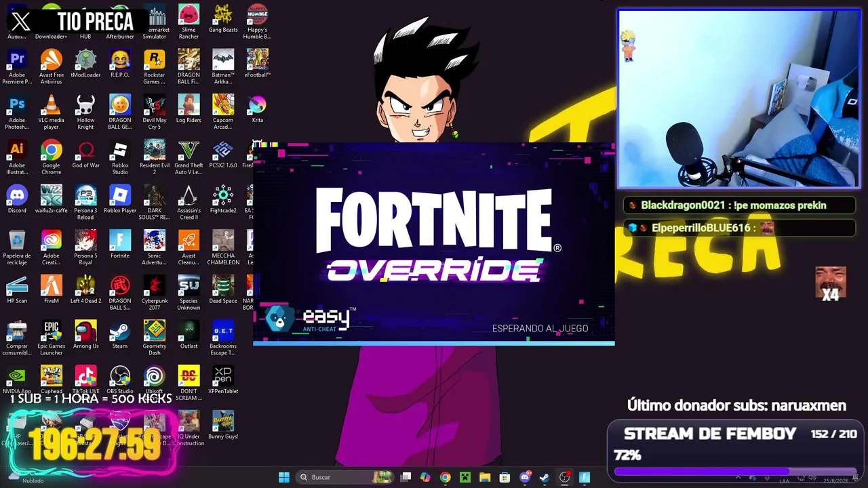Select the Persona 5 Royal desktop icon

coord(85,247)
